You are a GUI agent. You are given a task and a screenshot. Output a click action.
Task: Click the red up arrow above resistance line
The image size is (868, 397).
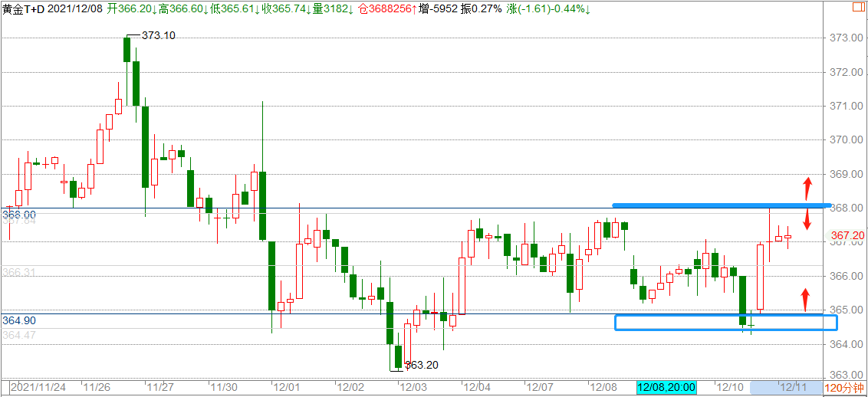pyautogui.click(x=807, y=187)
